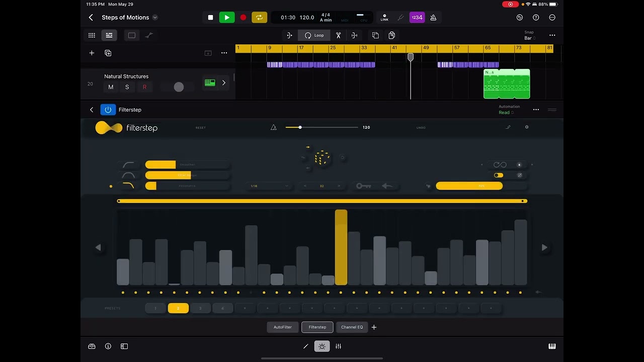Go back from the Filterstep plugin view
The width and height of the screenshot is (644, 362).
[x=92, y=110]
